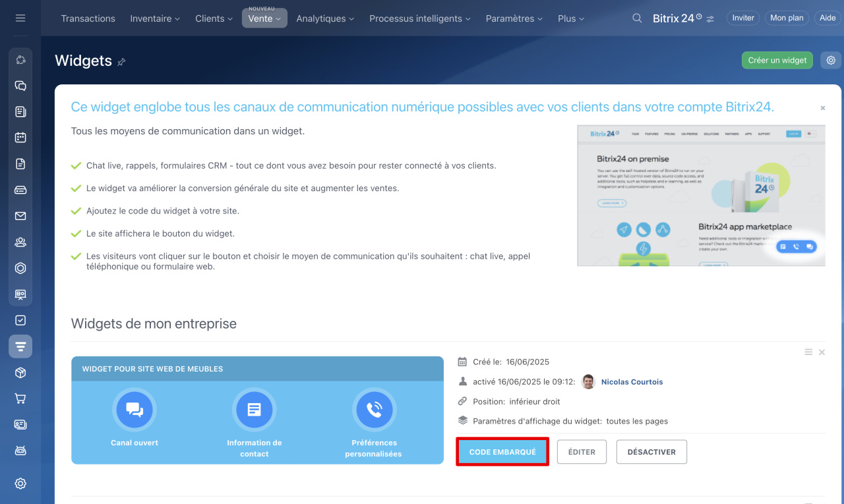Screen dimensions: 844x504
Task: Open the tasks checkmark sidebar icon
Action: (20, 320)
